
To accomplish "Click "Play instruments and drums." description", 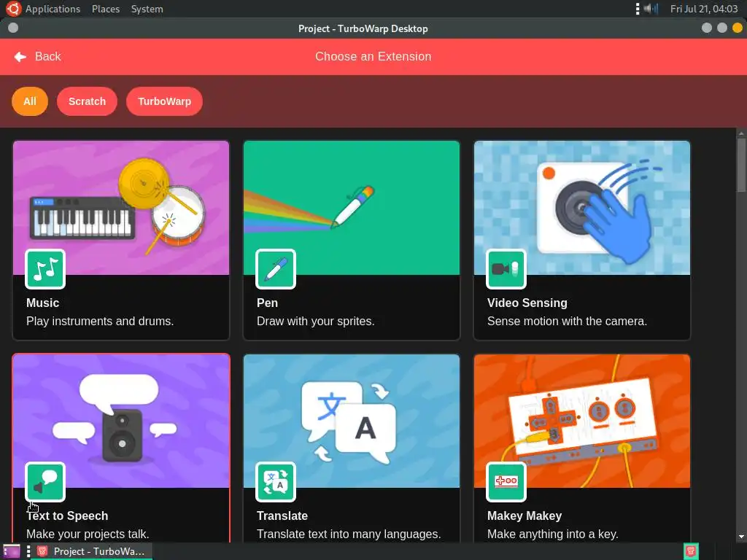I will pos(100,321).
